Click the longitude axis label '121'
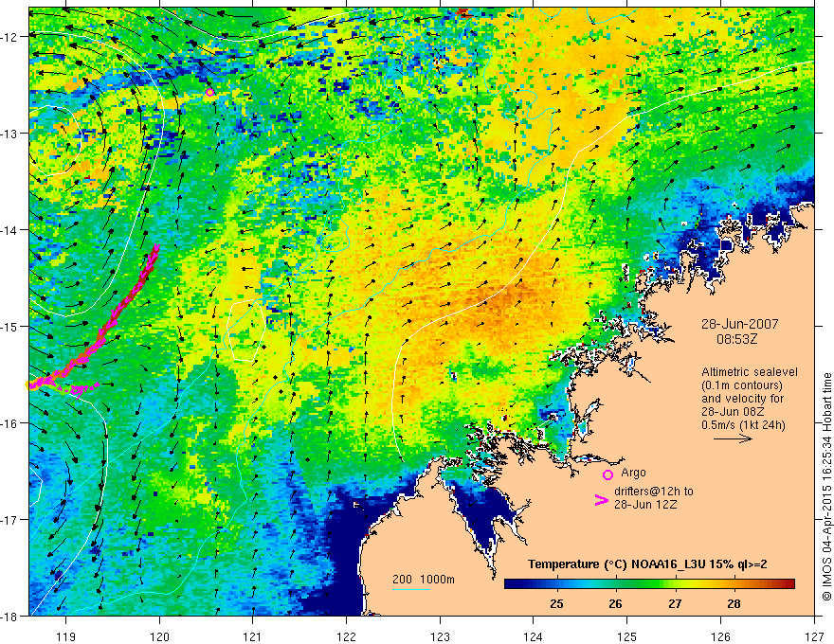This screenshot has height=644, width=834. (253, 636)
